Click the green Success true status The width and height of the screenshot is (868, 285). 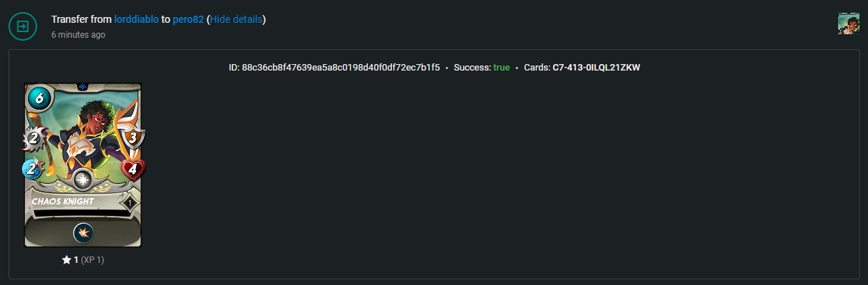point(502,68)
